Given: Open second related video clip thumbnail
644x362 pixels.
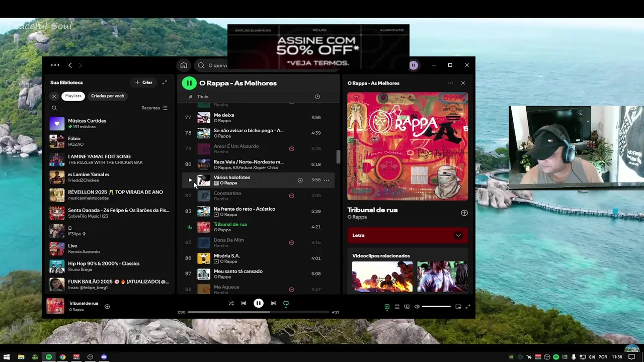Looking at the screenshot, I should tap(442, 277).
